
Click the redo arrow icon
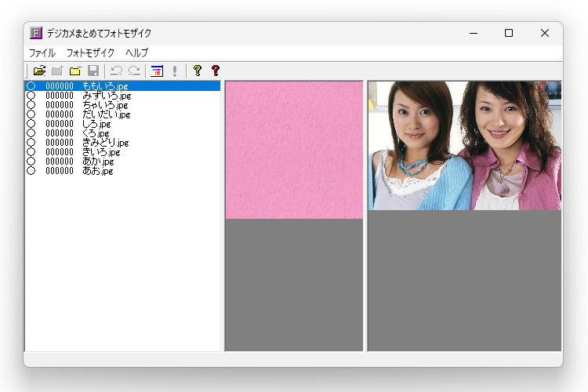[x=134, y=71]
